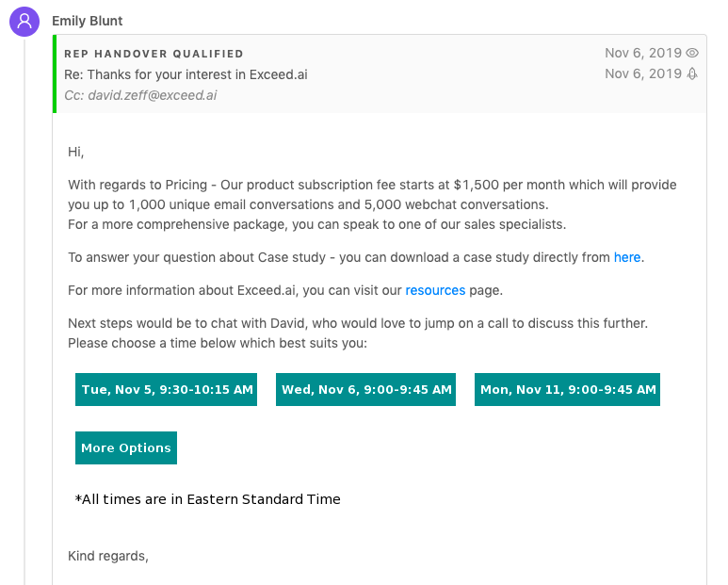Click the pricing paragraph in email body

pos(372,194)
